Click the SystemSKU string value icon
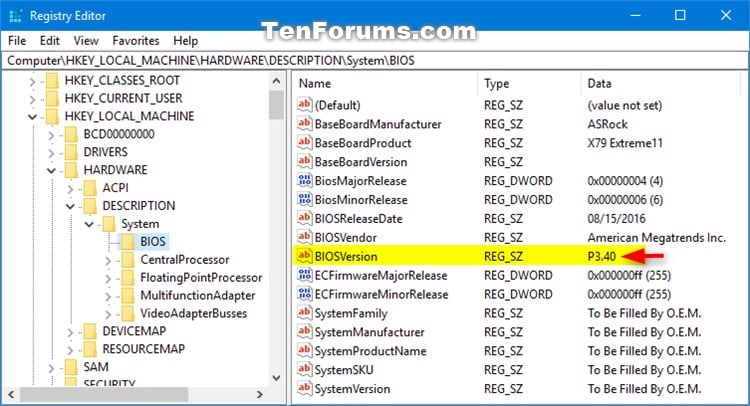The height and width of the screenshot is (406, 750). click(x=304, y=369)
